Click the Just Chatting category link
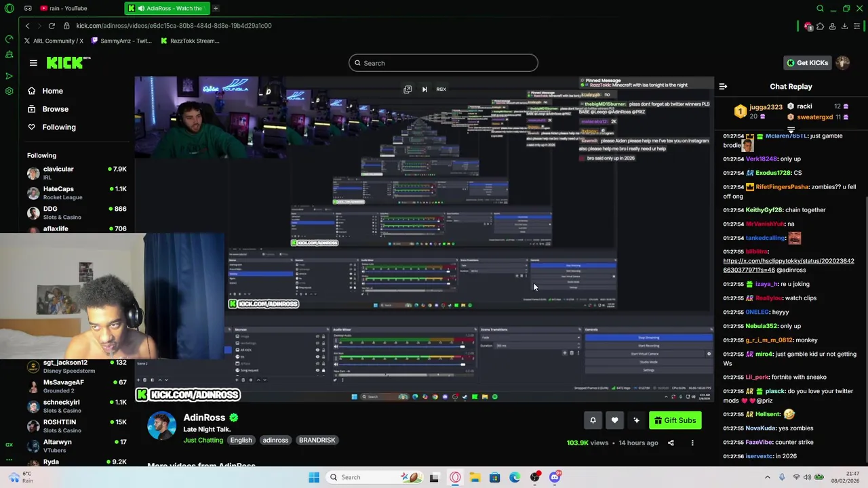This screenshot has width=868, height=488. [x=203, y=441]
